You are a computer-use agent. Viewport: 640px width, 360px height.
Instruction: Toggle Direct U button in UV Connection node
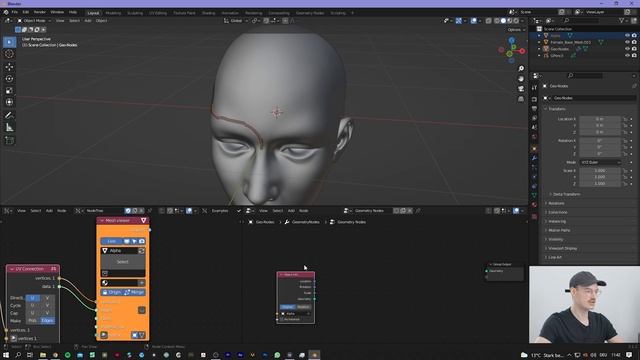tap(33, 298)
